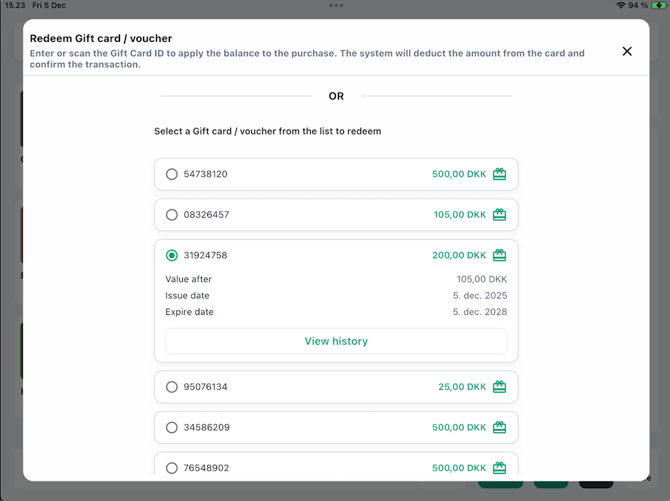Tap the Wi-Fi icon in status bar
The image size is (670, 501).
621,6
